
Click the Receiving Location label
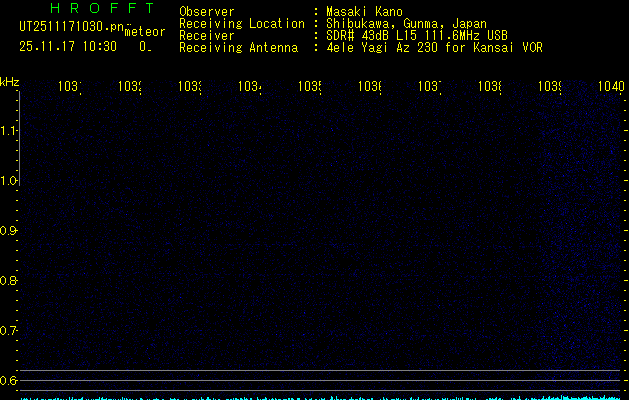241,24
